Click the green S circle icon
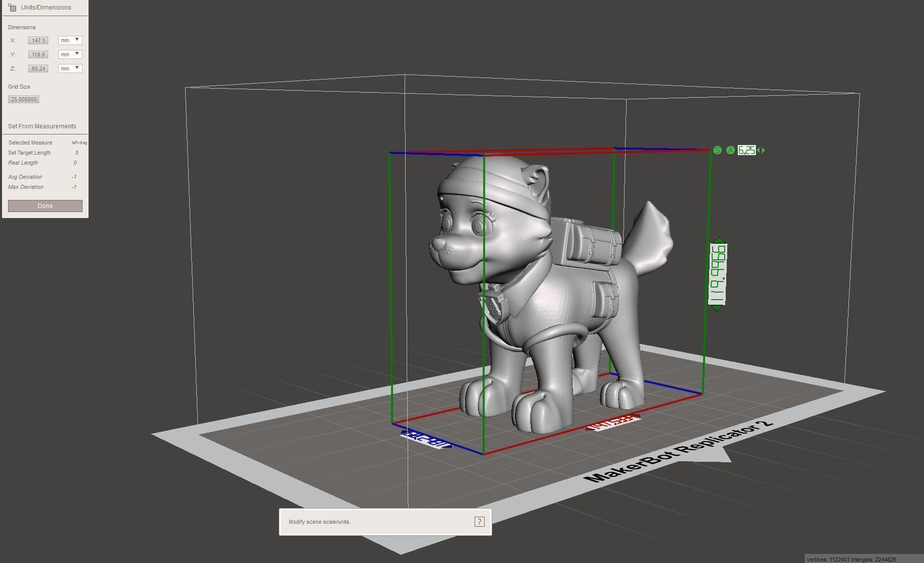The image size is (924, 563). (717, 150)
